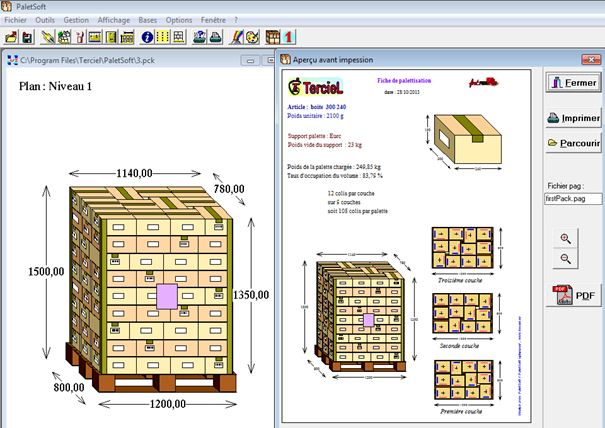This screenshot has width=605, height=428.
Task: Click the 'Plan : Niveau 1' heading
Action: (x=56, y=86)
